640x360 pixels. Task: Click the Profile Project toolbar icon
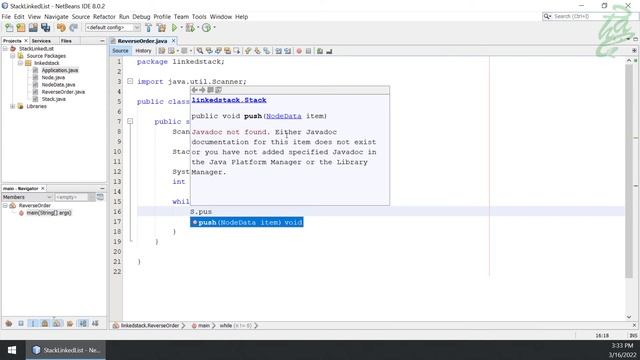click(x=207, y=28)
